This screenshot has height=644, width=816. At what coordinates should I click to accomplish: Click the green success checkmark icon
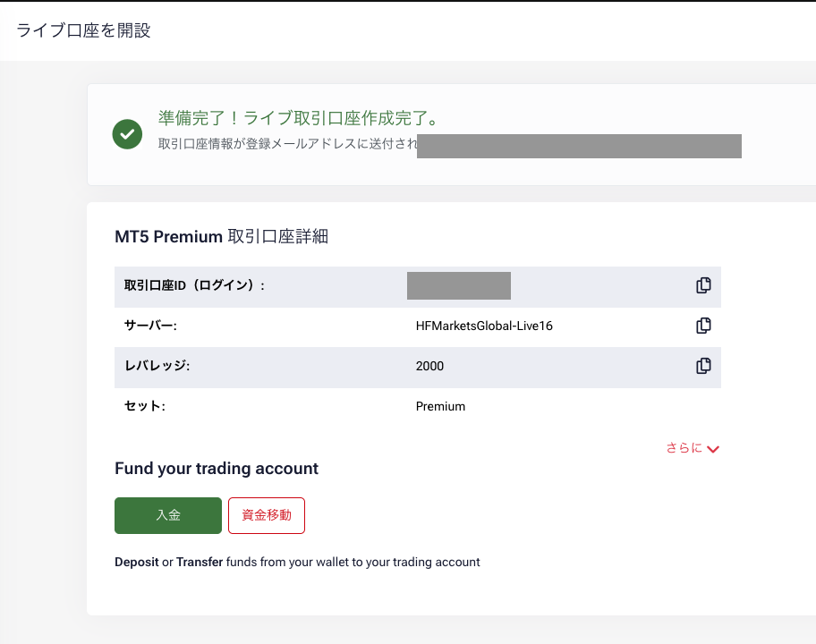(127, 134)
